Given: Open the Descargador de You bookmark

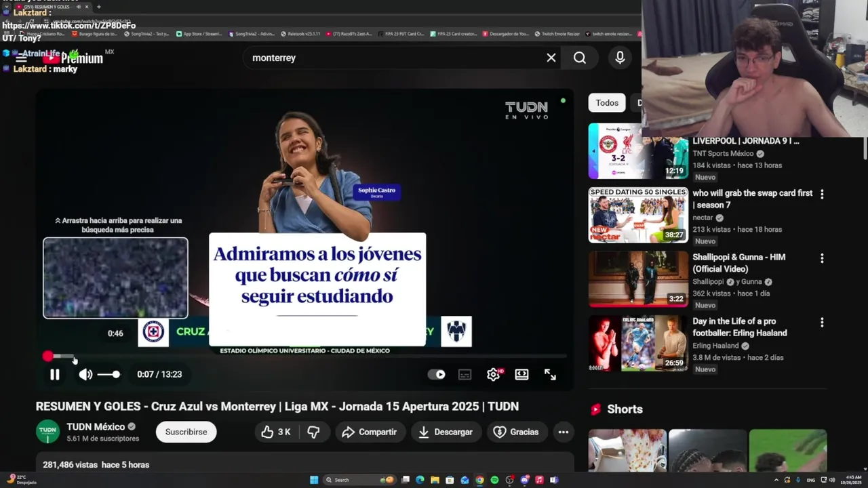Looking at the screenshot, I should [x=505, y=33].
